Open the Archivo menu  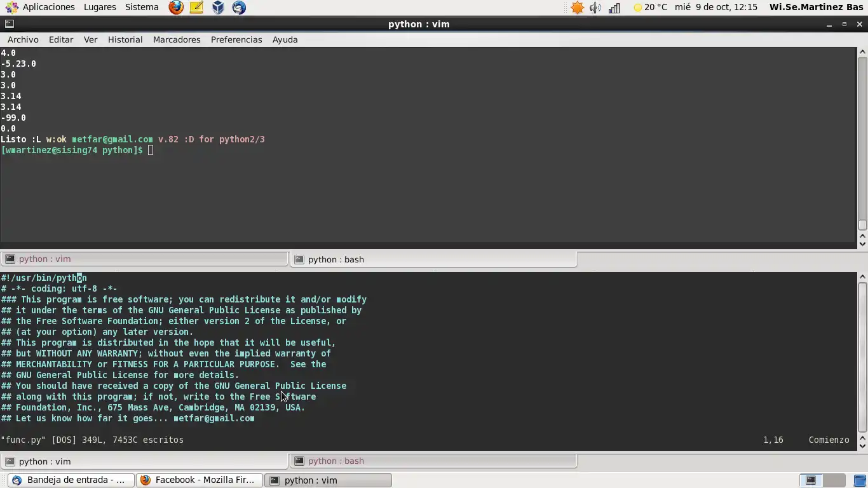pyautogui.click(x=23, y=39)
